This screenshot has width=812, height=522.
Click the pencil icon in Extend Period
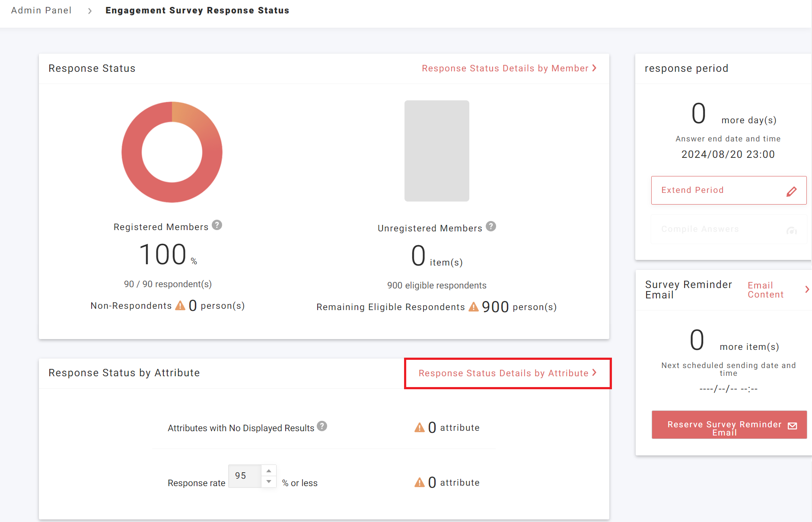(791, 191)
